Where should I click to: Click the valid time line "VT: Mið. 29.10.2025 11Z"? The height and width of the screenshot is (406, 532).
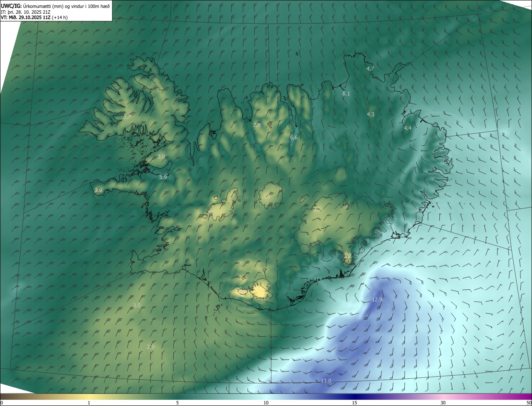25,17
